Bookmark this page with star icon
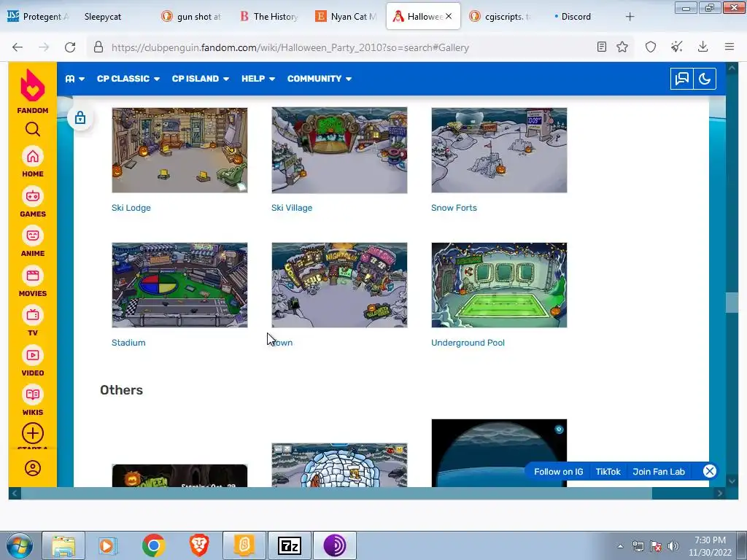Image resolution: width=747 pixels, height=560 pixels. [622, 47]
